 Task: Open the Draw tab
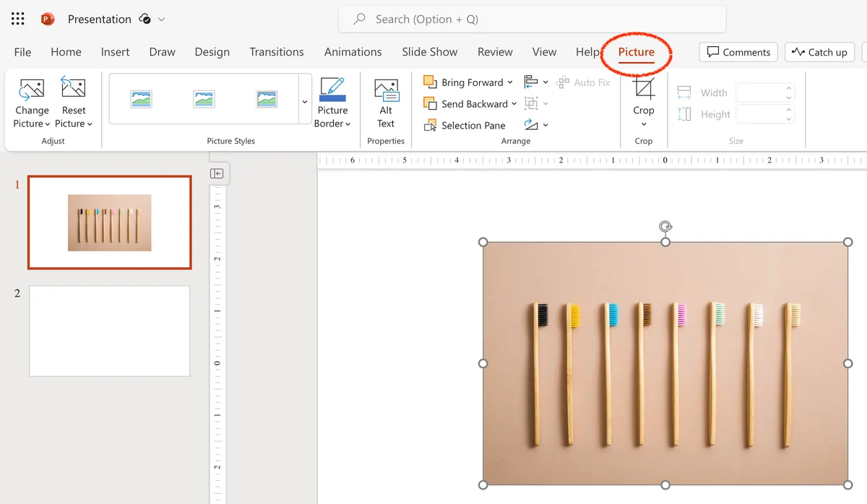[163, 52]
